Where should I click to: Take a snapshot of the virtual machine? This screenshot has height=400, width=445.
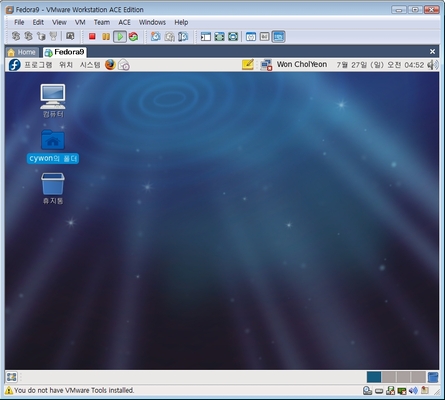click(156, 36)
